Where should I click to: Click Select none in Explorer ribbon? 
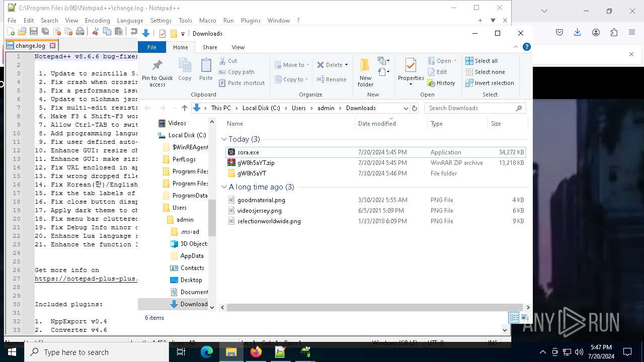(485, 72)
